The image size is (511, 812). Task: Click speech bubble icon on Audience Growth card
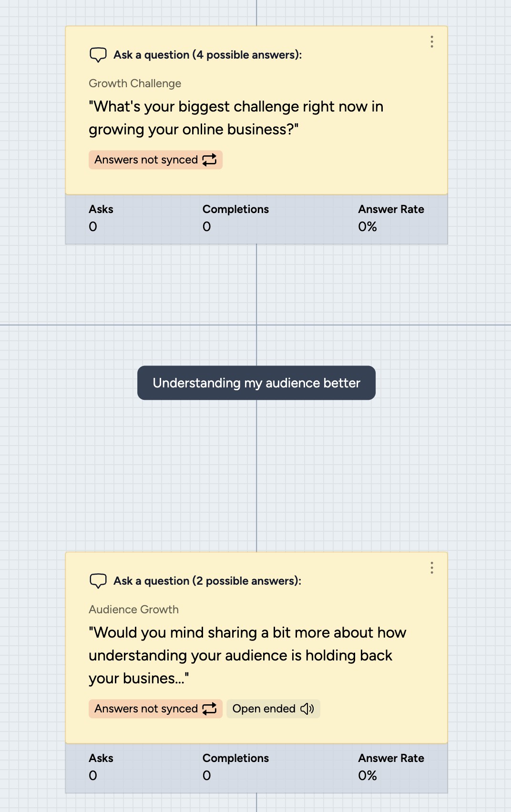[98, 581]
